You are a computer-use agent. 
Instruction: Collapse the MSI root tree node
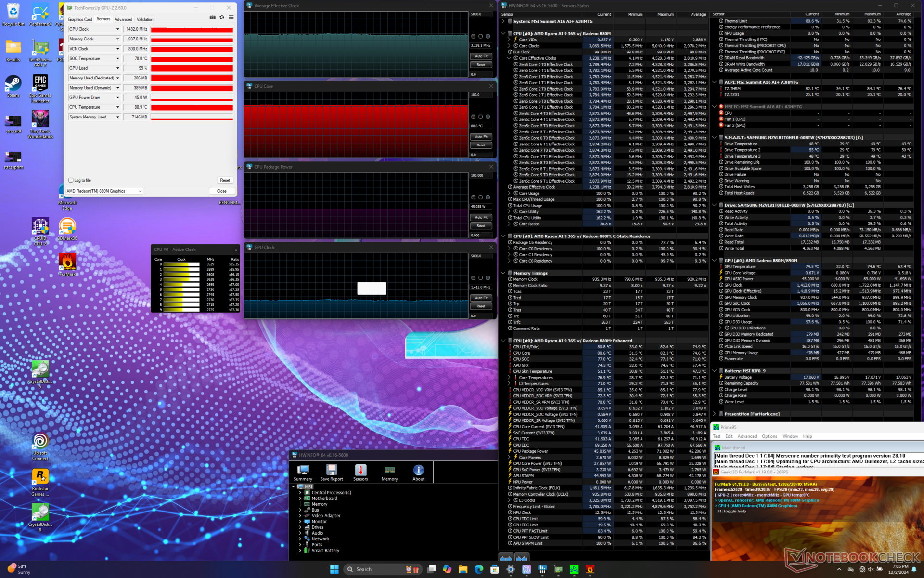click(294, 487)
